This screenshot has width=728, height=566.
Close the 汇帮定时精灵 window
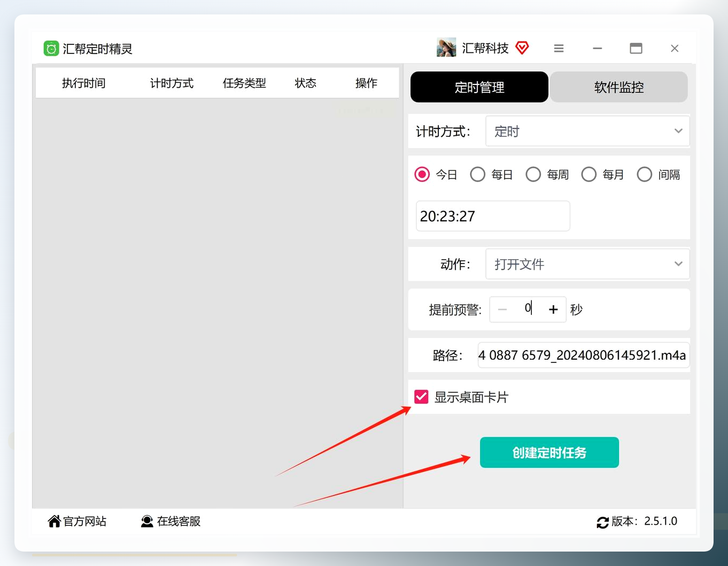(675, 49)
